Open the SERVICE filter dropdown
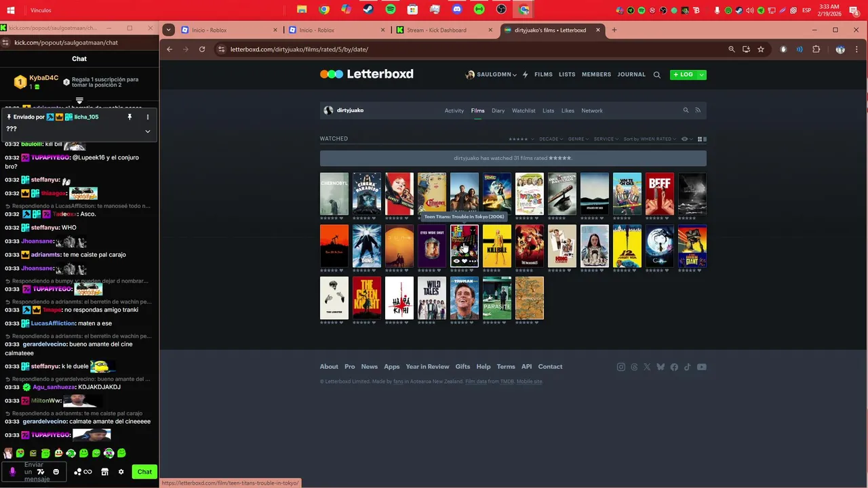The image size is (868, 488). pyautogui.click(x=606, y=139)
